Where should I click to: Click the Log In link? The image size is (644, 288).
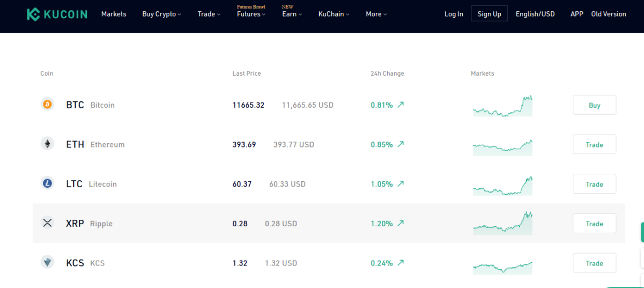[x=454, y=14]
